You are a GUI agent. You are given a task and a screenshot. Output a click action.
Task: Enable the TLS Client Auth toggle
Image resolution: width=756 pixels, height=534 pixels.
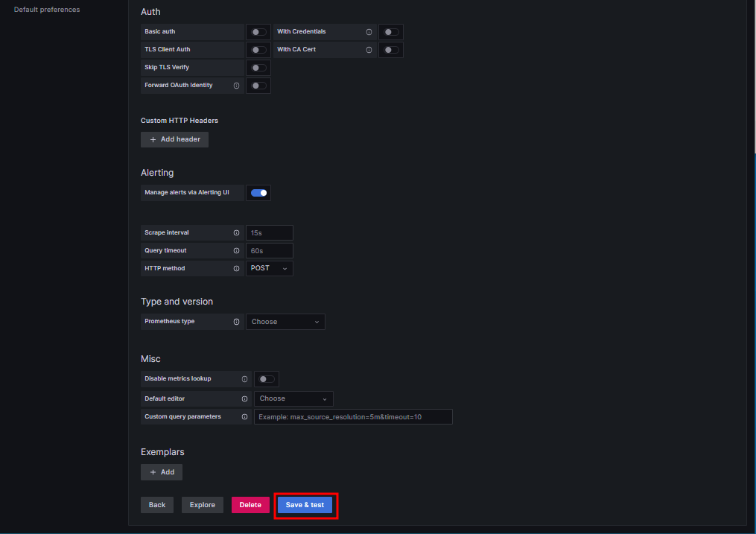pos(258,50)
